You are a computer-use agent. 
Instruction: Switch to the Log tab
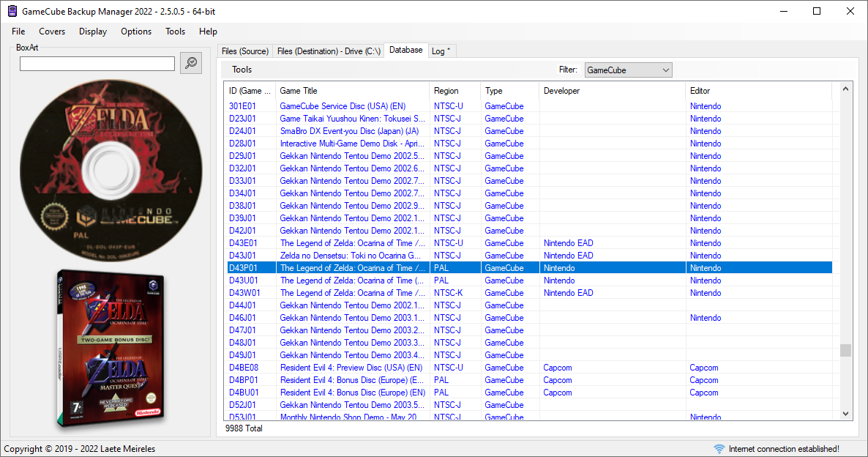(441, 51)
